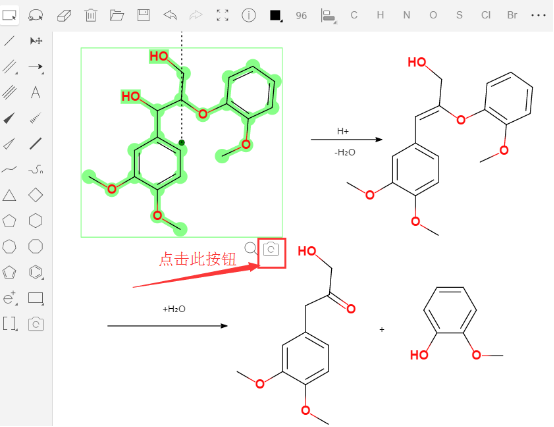Choose the eraser tool
This screenshot has width=554, height=427.
[x=64, y=16]
